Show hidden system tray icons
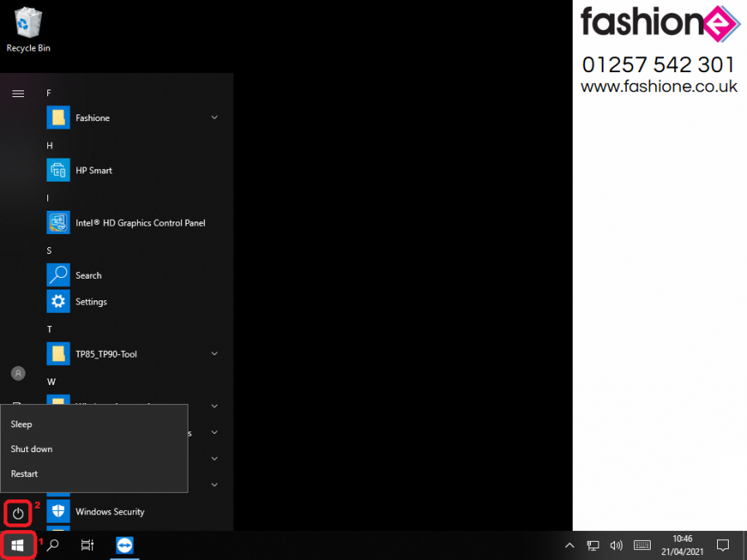 click(569, 546)
